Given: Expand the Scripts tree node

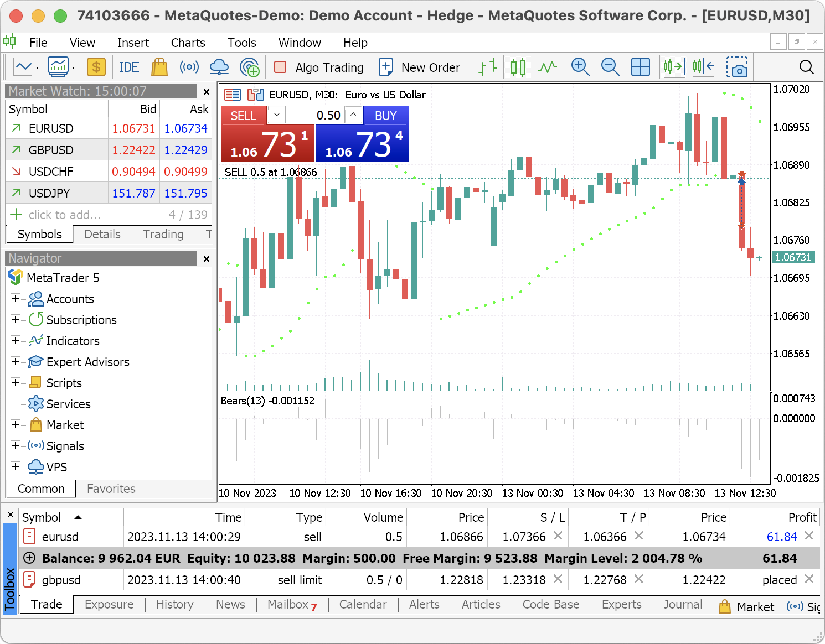Looking at the screenshot, I should [x=16, y=382].
